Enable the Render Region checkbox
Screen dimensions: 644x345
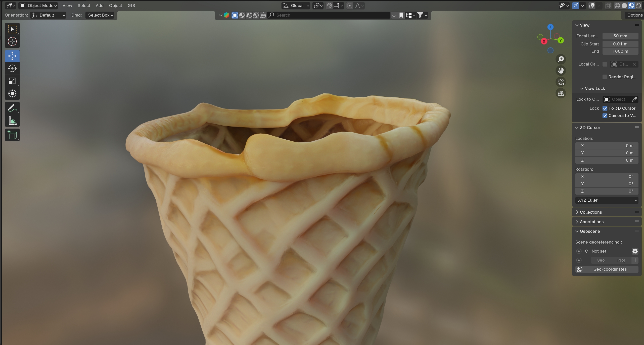605,77
